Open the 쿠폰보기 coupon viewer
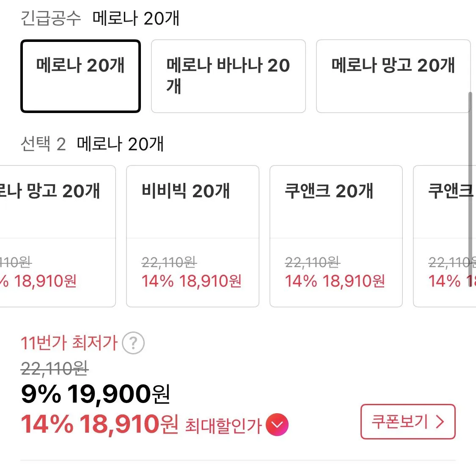 407,421
